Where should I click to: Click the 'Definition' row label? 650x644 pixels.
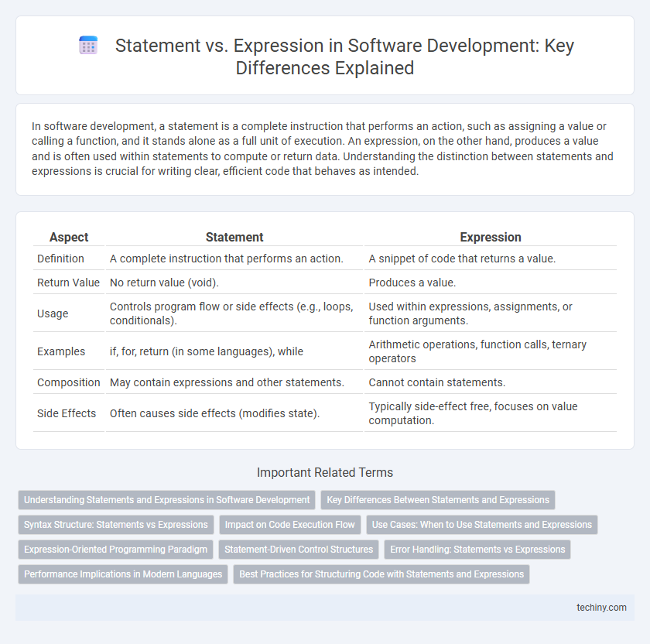tap(60, 259)
